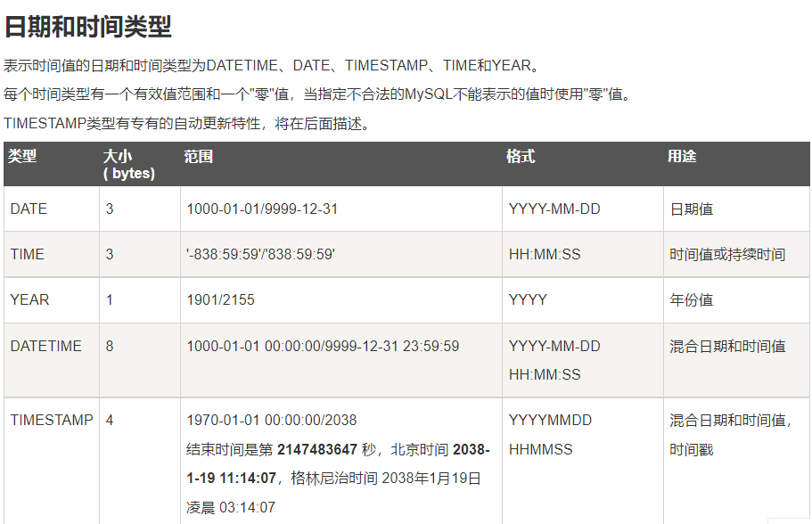The image size is (812, 524).
Task: Select the range text 1970-01-01 00:00:00/2038
Action: point(271,420)
